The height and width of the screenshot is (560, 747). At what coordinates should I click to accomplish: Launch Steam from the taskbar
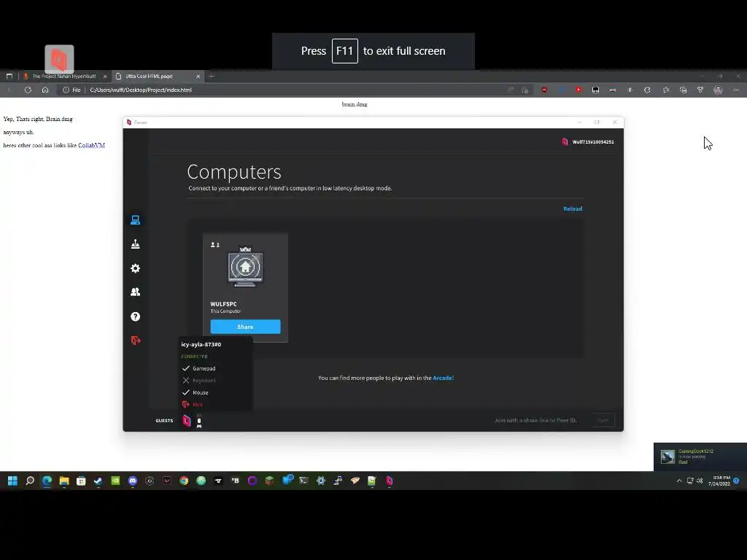98,481
